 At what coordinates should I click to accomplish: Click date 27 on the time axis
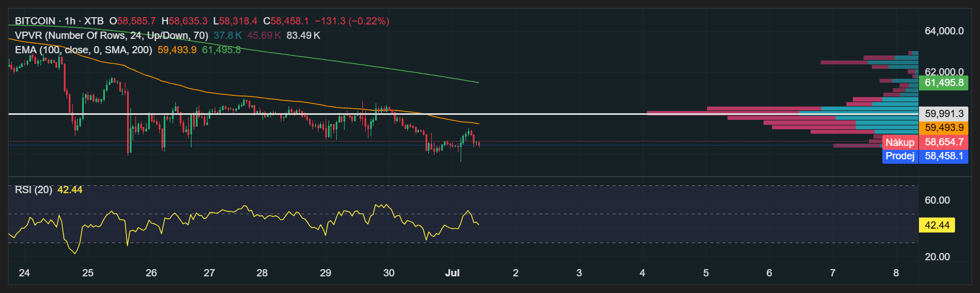(209, 273)
